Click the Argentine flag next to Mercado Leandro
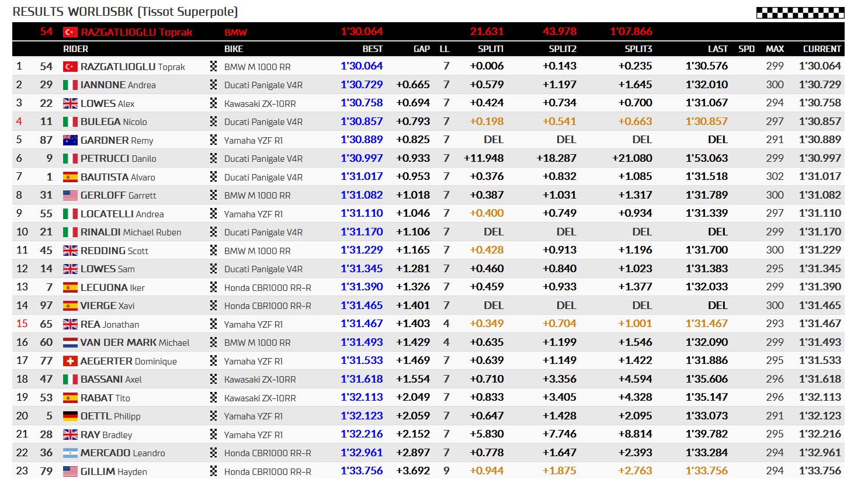This screenshot has height=479, width=868. tap(70, 453)
